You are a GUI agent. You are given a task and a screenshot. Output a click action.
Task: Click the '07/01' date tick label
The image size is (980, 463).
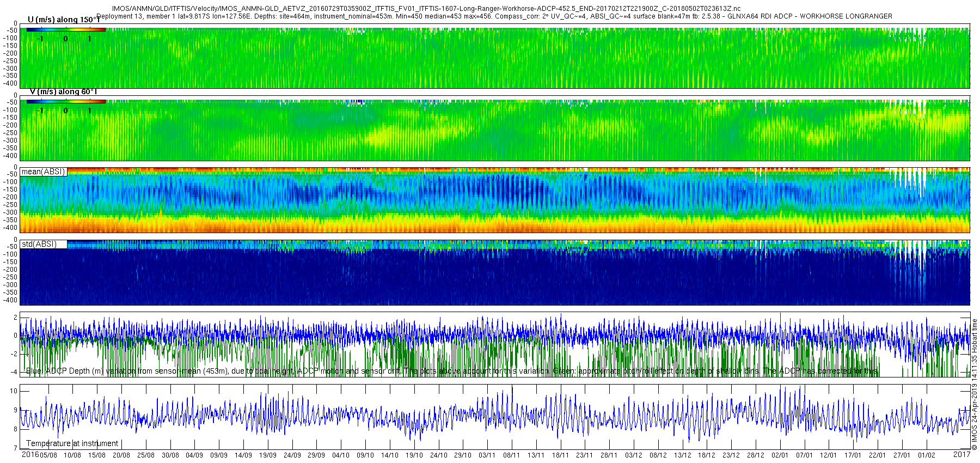[x=805, y=455]
